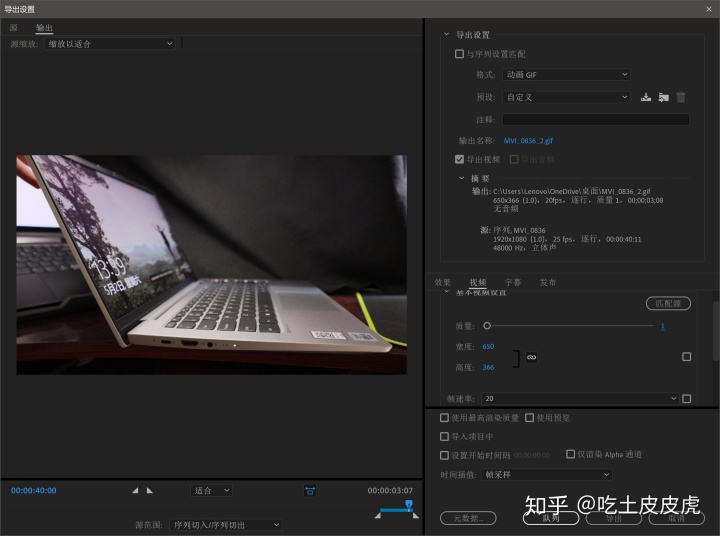Open the zoom level 适合 dropdown

click(x=211, y=491)
